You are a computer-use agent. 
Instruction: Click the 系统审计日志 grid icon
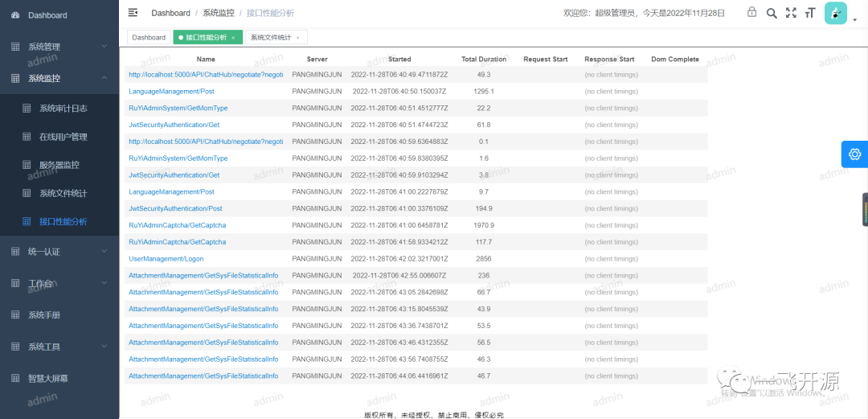tap(27, 109)
